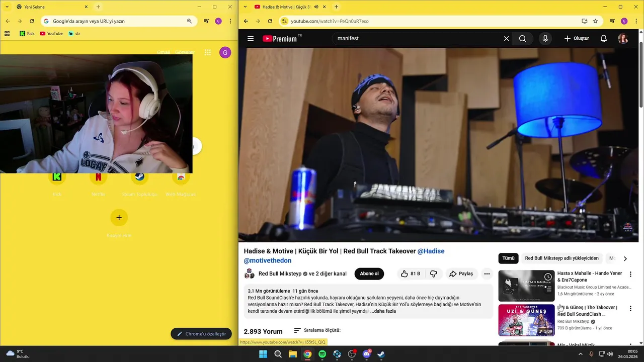Open the Uzi & Güneş video thumbnail

click(x=526, y=320)
